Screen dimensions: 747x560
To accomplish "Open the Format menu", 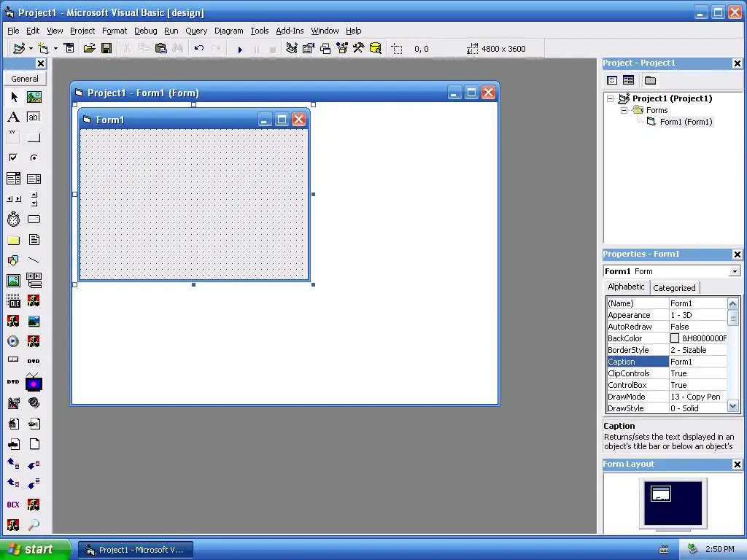I will [115, 31].
